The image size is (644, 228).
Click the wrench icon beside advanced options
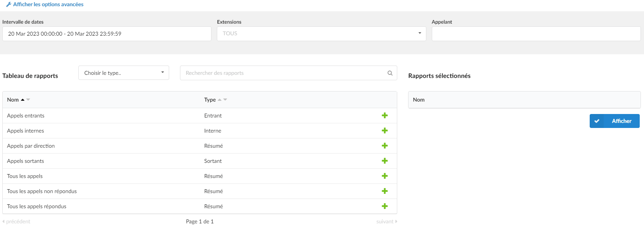pos(9,4)
